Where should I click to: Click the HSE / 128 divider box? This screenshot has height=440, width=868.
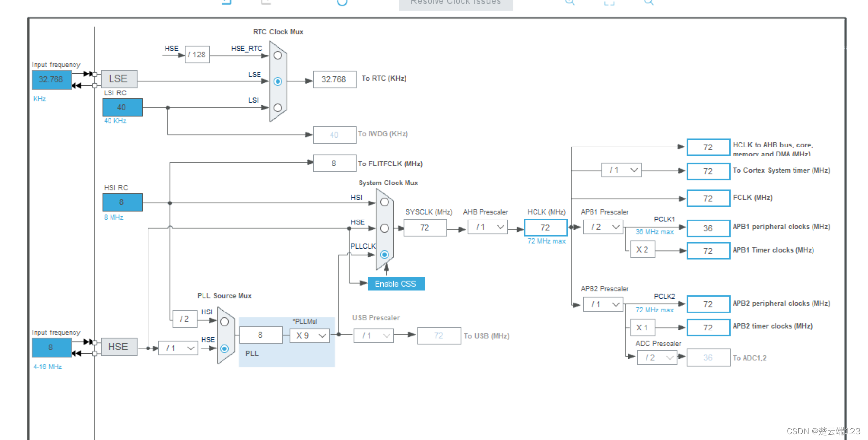197,55
